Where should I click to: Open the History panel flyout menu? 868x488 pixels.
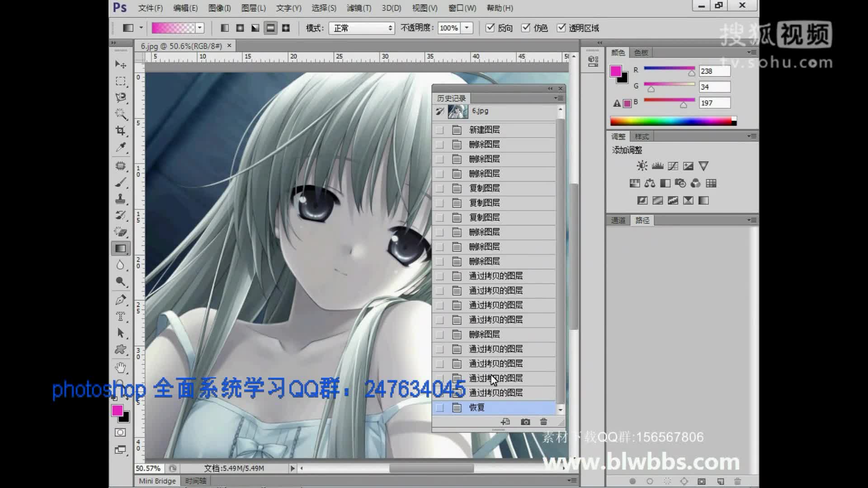coord(559,98)
